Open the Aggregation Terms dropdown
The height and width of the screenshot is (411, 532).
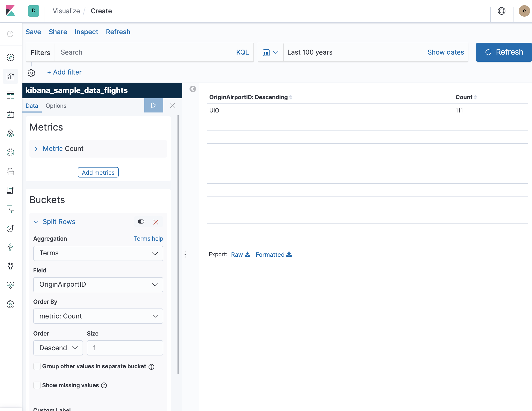98,253
